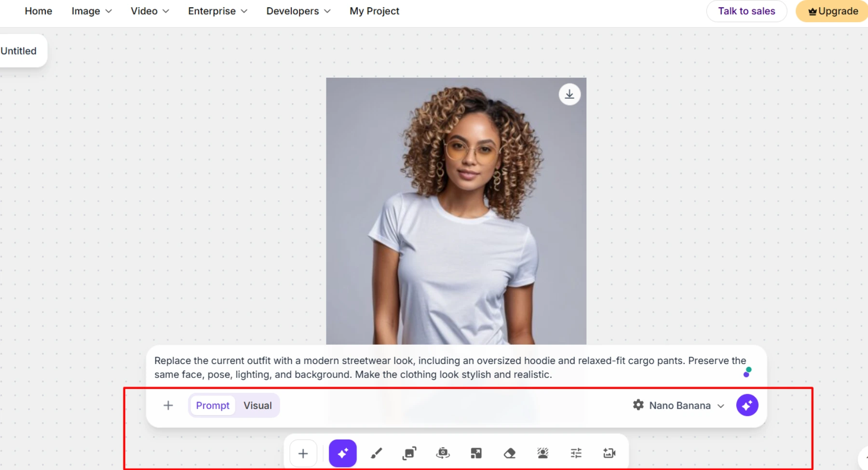Click the crown icon on Upgrade
Screen dimensions: 868x470
[x=813, y=12]
